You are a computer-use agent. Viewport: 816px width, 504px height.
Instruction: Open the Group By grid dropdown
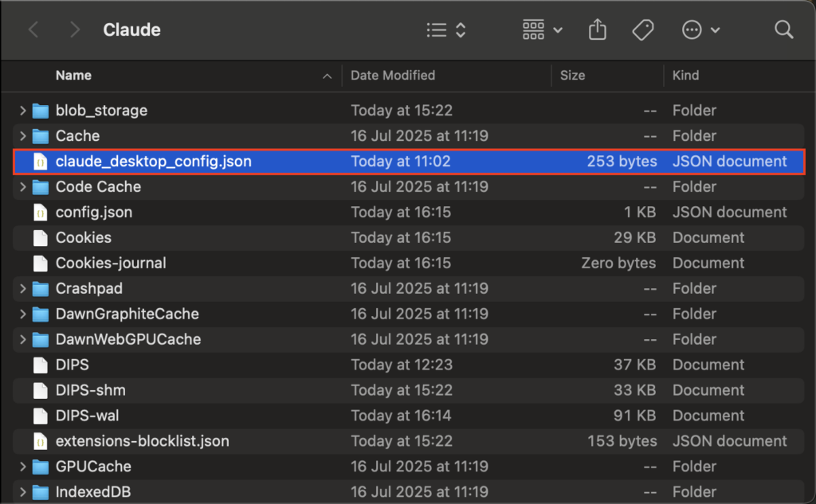[x=542, y=30]
